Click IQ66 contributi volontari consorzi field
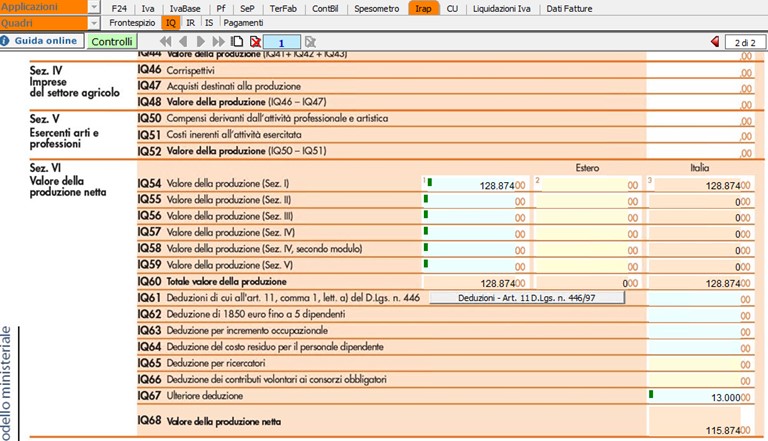Screen dimensions: 768x441 point(701,380)
